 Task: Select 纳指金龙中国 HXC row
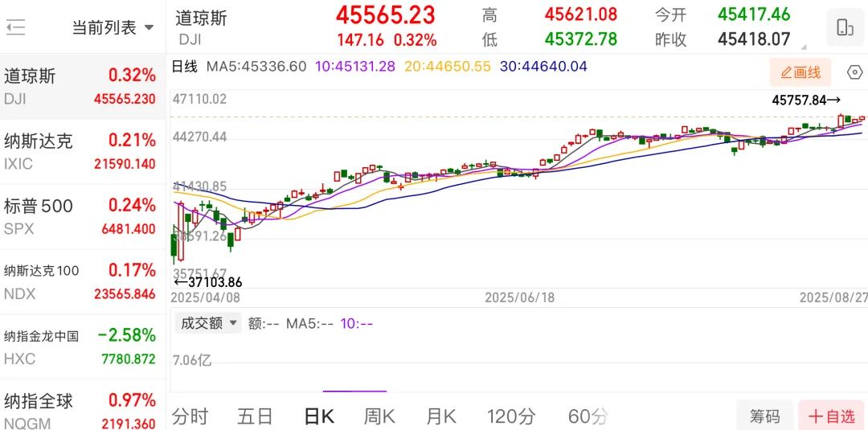click(x=83, y=346)
